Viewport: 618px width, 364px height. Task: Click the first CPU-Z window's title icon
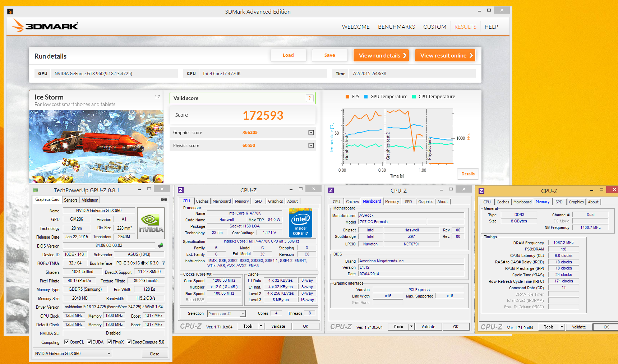pyautogui.click(x=181, y=190)
